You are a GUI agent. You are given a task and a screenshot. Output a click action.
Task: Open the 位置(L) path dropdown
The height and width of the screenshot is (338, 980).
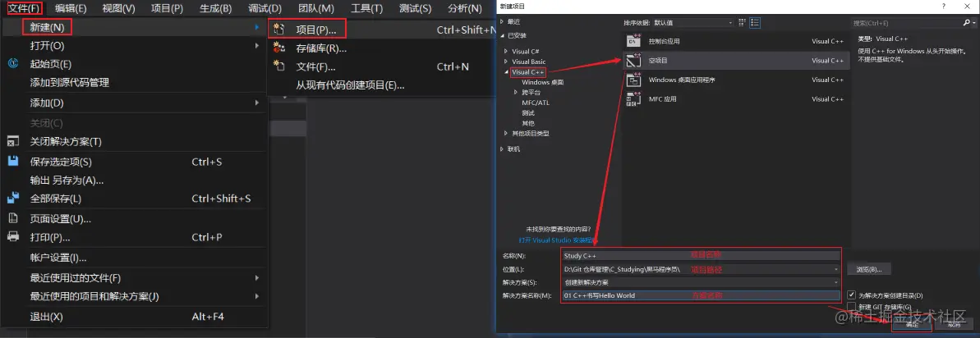[836, 269]
